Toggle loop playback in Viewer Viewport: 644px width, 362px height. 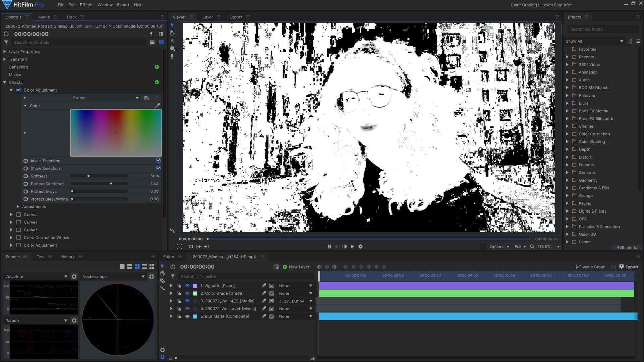[x=191, y=247]
